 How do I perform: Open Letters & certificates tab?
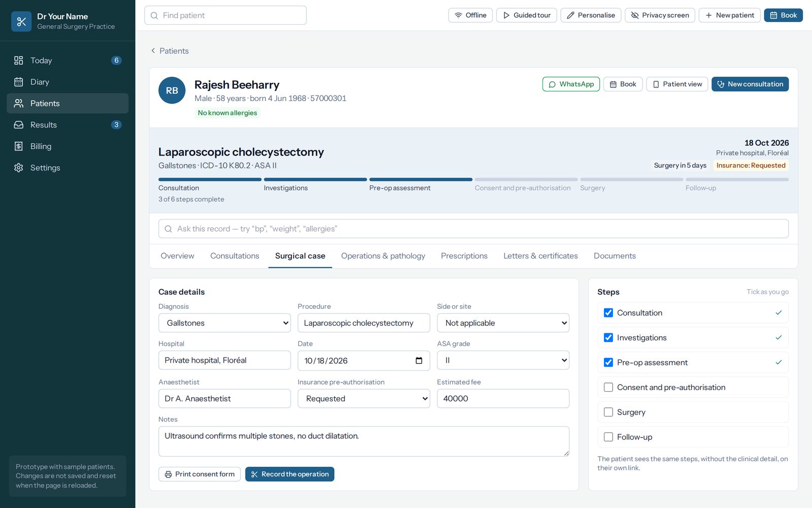pos(540,256)
